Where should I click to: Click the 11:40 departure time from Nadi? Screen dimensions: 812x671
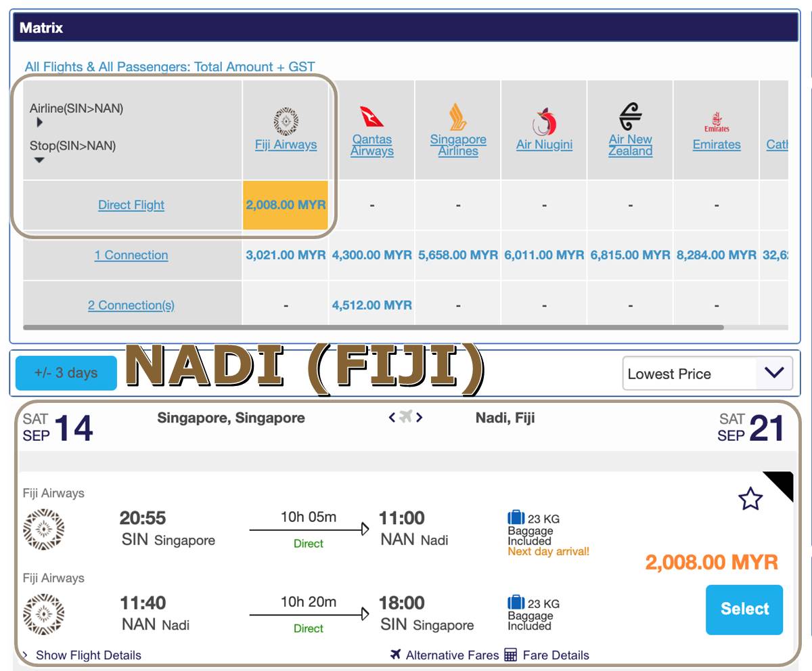coord(143,603)
